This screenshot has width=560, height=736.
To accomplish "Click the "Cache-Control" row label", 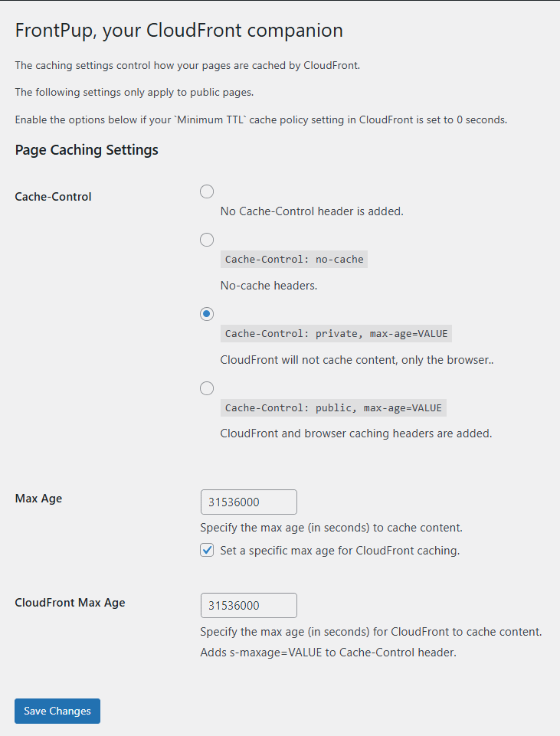I will pos(54,197).
